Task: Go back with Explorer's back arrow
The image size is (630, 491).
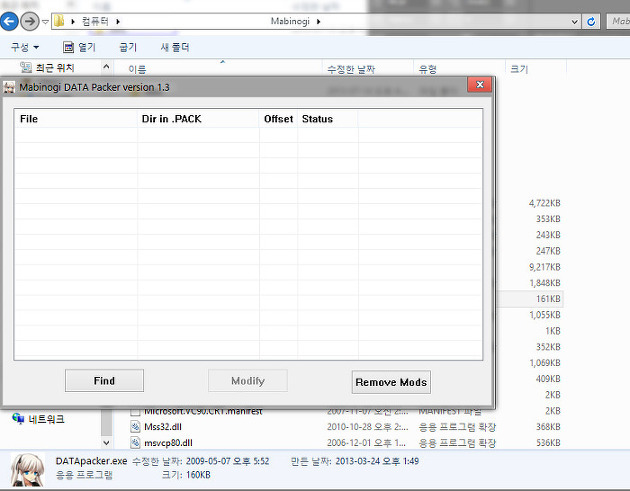Action: (9, 21)
